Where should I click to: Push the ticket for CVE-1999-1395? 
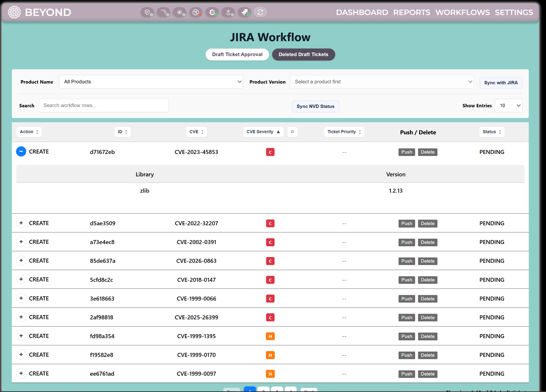tap(407, 336)
